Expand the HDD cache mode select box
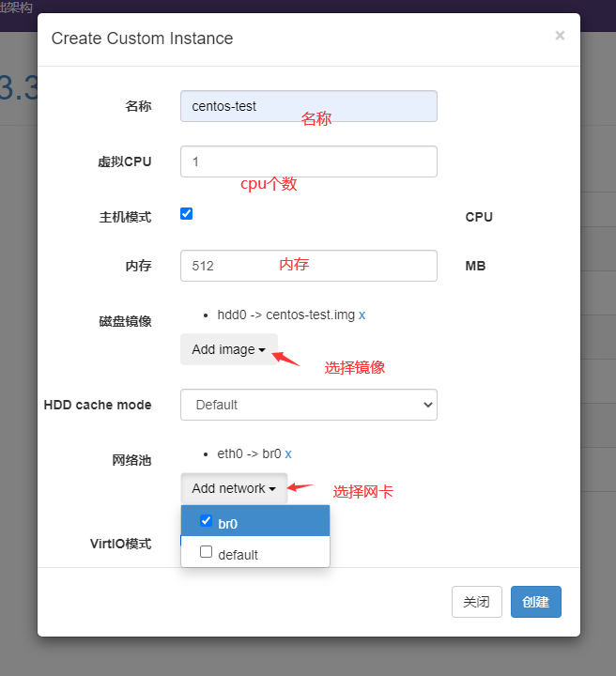616x676 pixels. pos(308,405)
